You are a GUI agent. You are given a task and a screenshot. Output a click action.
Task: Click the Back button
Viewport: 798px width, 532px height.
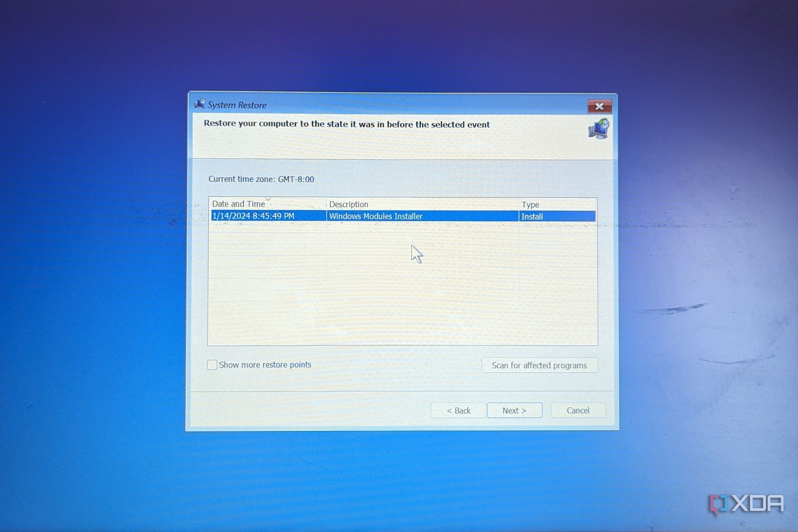point(459,410)
